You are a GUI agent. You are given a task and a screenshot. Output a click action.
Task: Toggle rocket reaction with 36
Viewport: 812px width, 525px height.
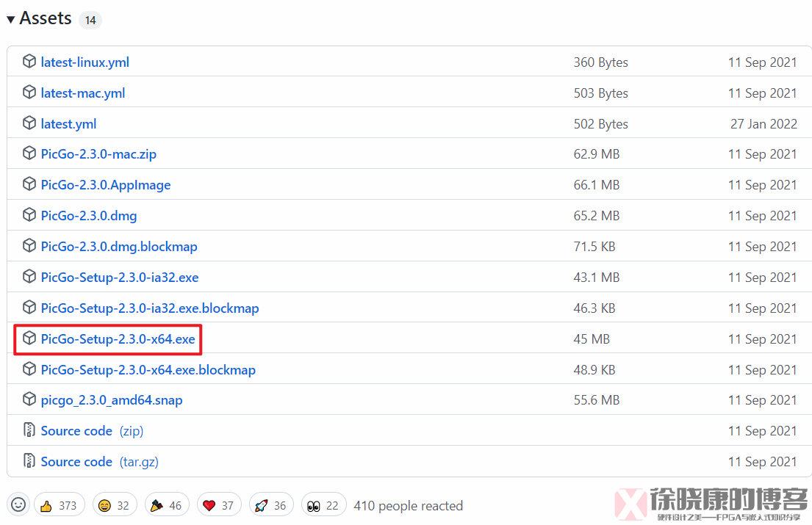271,505
